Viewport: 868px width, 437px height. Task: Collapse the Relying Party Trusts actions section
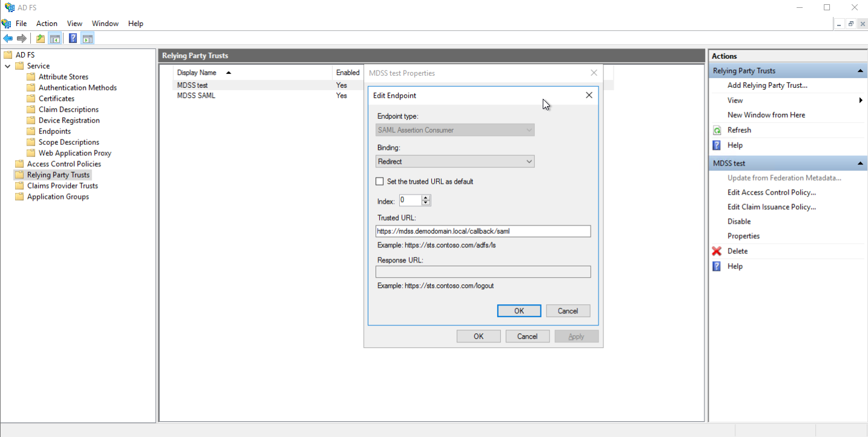(x=860, y=71)
